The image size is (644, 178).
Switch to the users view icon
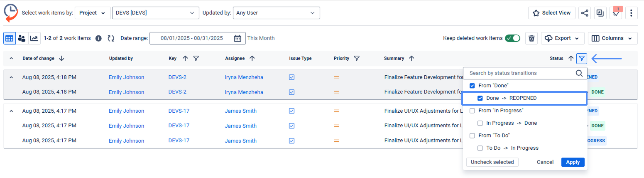[22, 38]
